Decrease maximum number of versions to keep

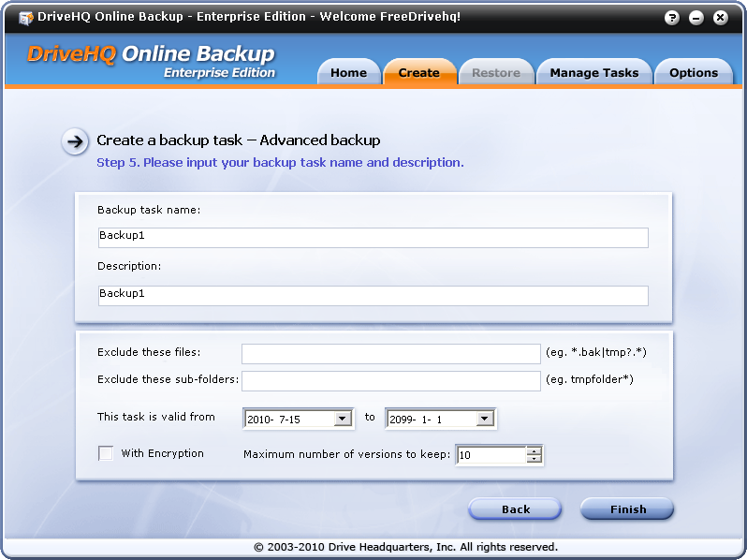click(534, 460)
